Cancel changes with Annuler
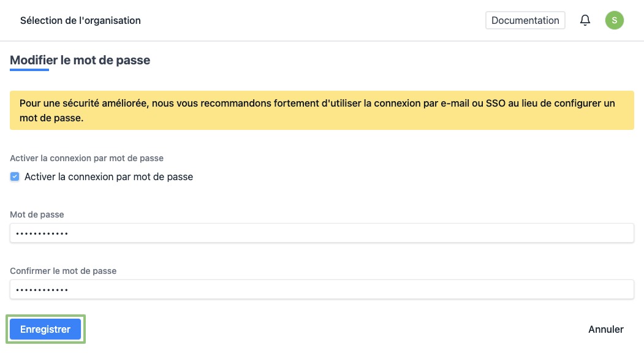Viewport: 644px width, 364px height. click(x=605, y=329)
